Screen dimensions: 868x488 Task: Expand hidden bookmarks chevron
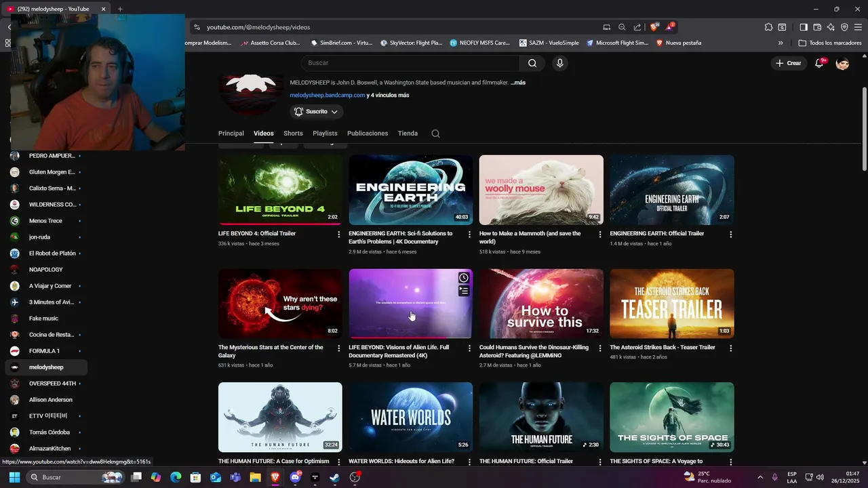(781, 43)
